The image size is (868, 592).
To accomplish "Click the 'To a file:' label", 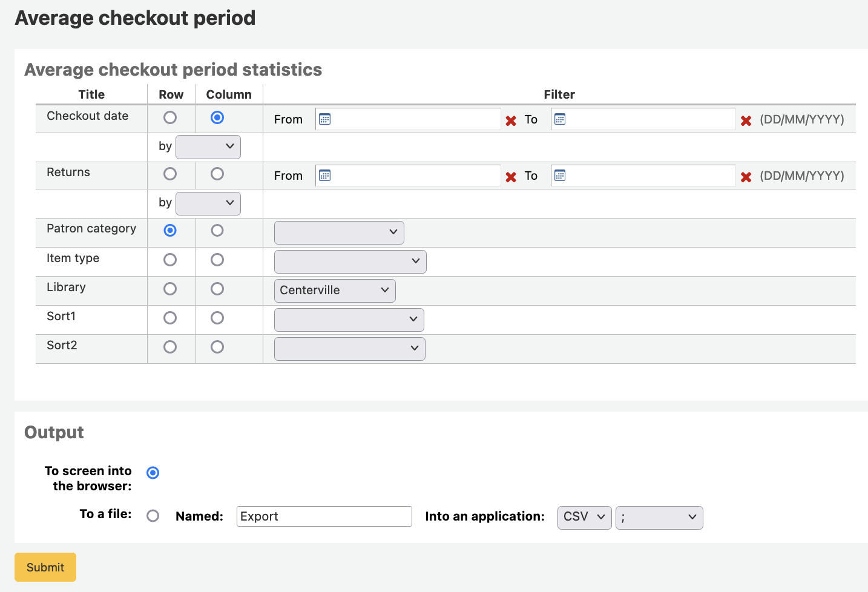I will [x=106, y=514].
